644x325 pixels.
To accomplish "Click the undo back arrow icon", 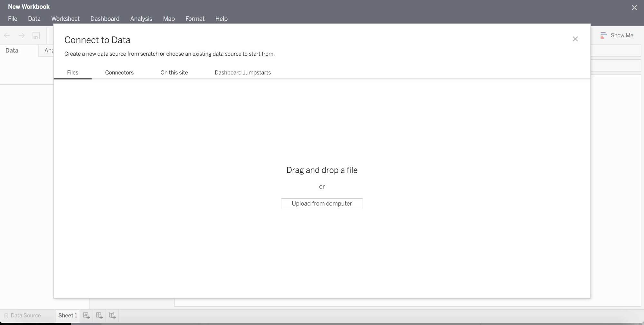I will [x=7, y=35].
